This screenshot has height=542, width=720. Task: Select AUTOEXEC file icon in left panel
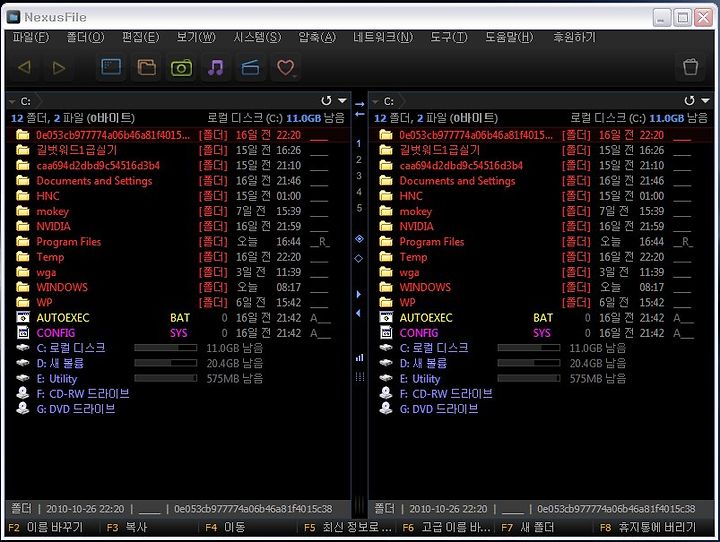[22, 317]
